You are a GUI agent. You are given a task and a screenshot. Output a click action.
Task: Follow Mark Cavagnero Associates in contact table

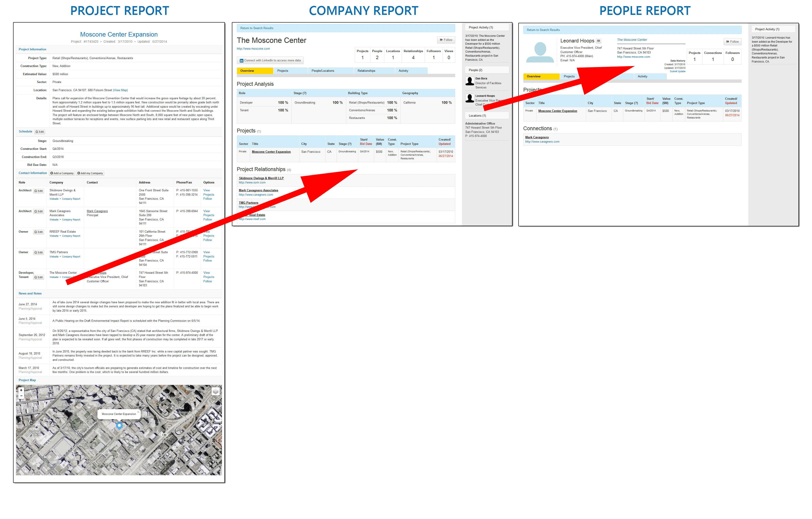pos(208,220)
